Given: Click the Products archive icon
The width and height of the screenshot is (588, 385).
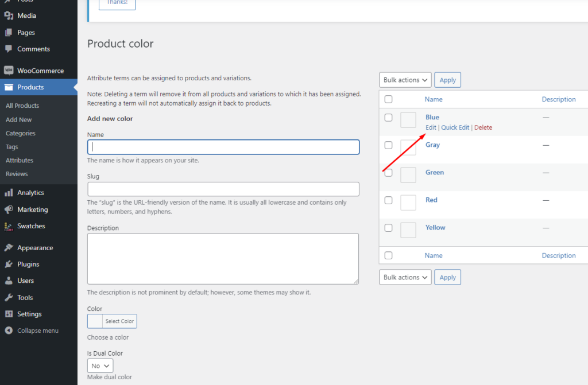Looking at the screenshot, I should tap(9, 87).
